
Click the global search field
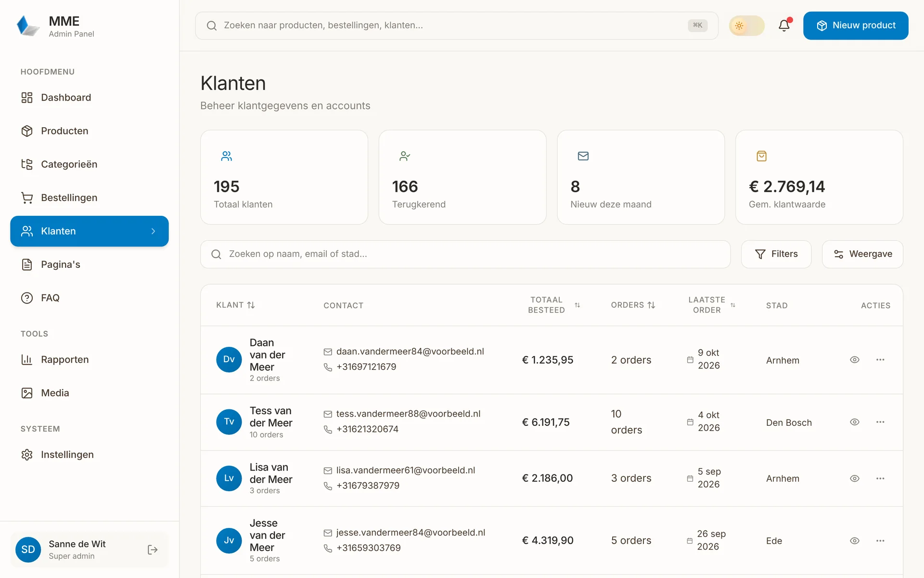pos(457,26)
